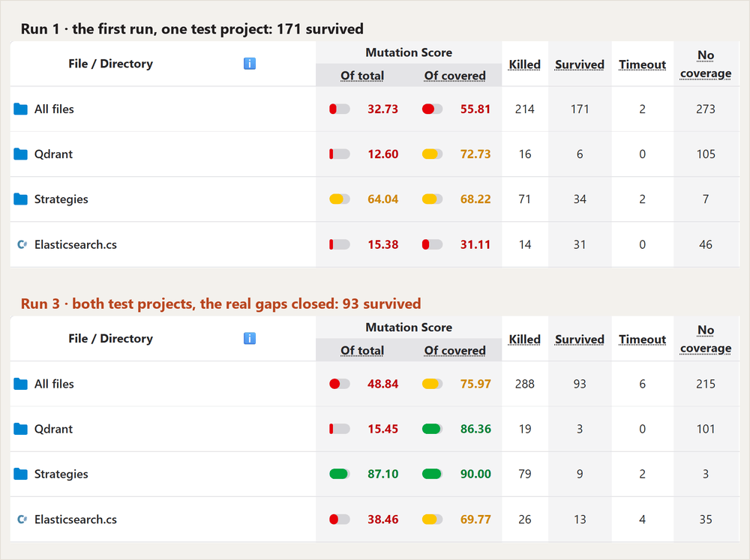Open Elasticsearch.cs in the Run 1 table
Image resolution: width=750 pixels, height=560 pixels.
tap(76, 244)
